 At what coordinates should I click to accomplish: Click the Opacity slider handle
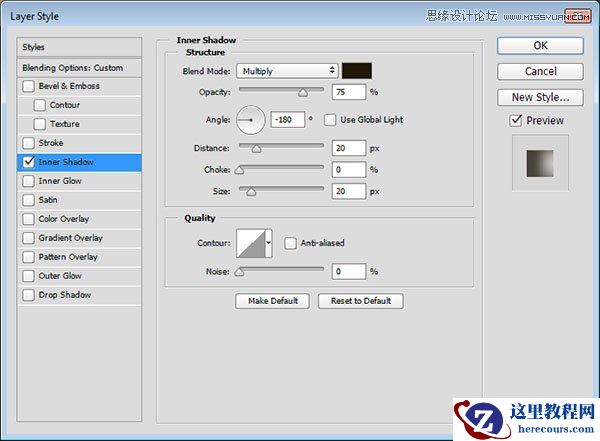coord(303,93)
